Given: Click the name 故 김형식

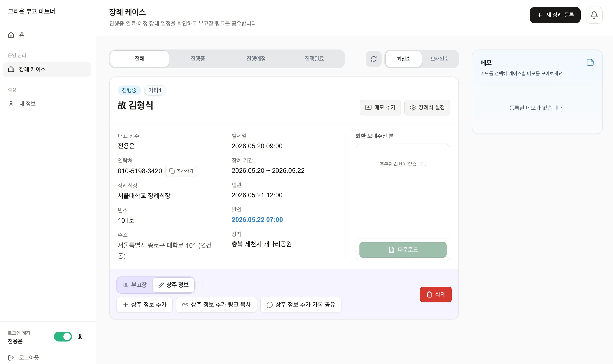Looking at the screenshot, I should coord(135,105).
